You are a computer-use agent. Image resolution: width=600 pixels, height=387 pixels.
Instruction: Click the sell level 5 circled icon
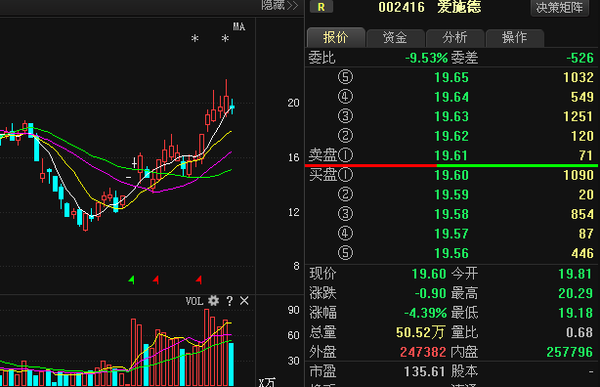pos(345,77)
